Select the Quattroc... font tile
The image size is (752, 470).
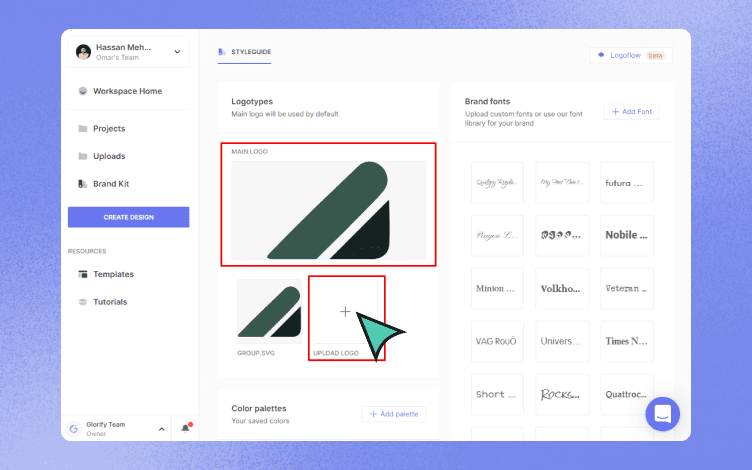pos(627,395)
